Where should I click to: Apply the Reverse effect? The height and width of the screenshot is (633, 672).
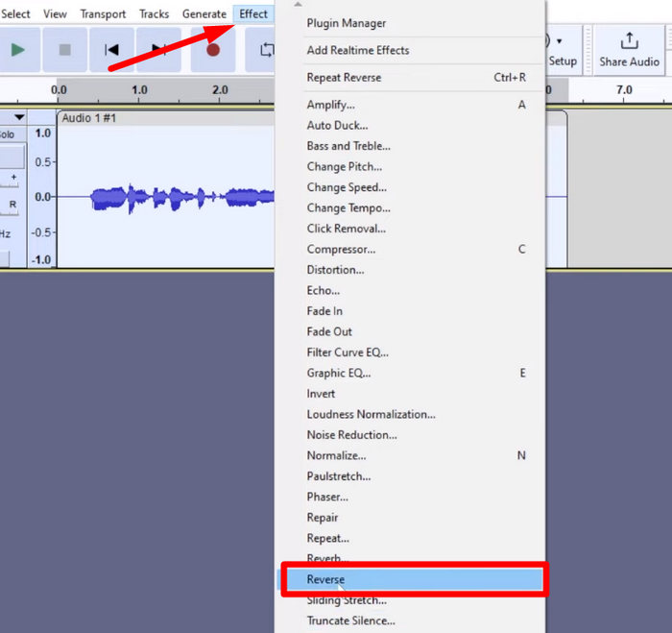(x=410, y=579)
